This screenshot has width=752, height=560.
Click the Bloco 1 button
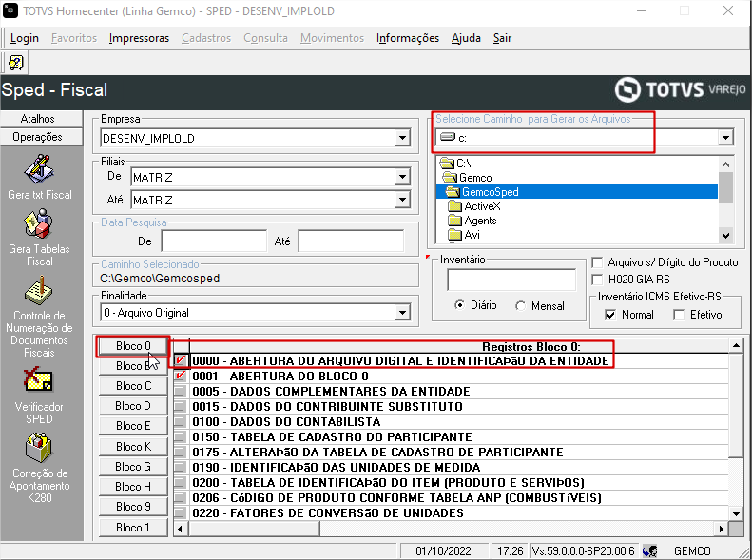[x=133, y=528]
